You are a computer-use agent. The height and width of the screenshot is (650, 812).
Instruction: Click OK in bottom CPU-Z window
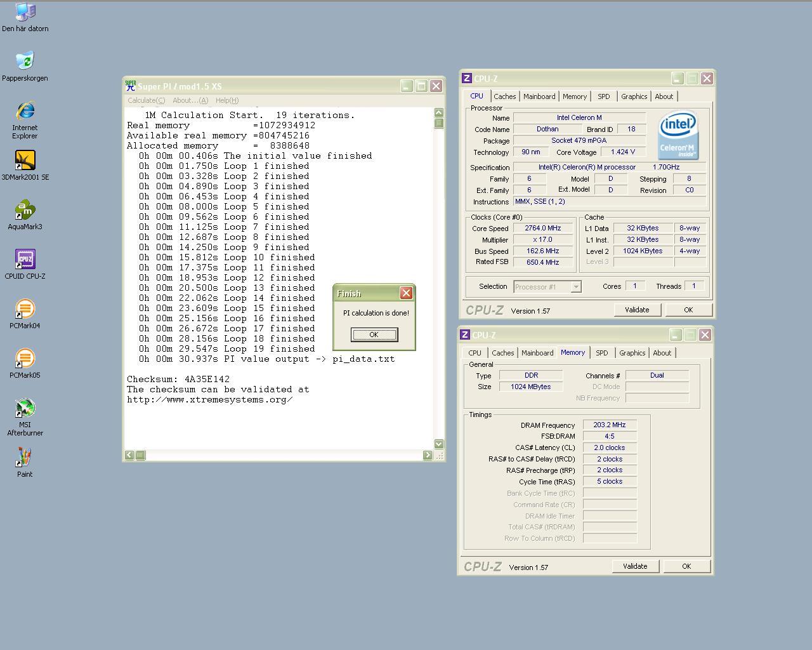[x=686, y=566]
